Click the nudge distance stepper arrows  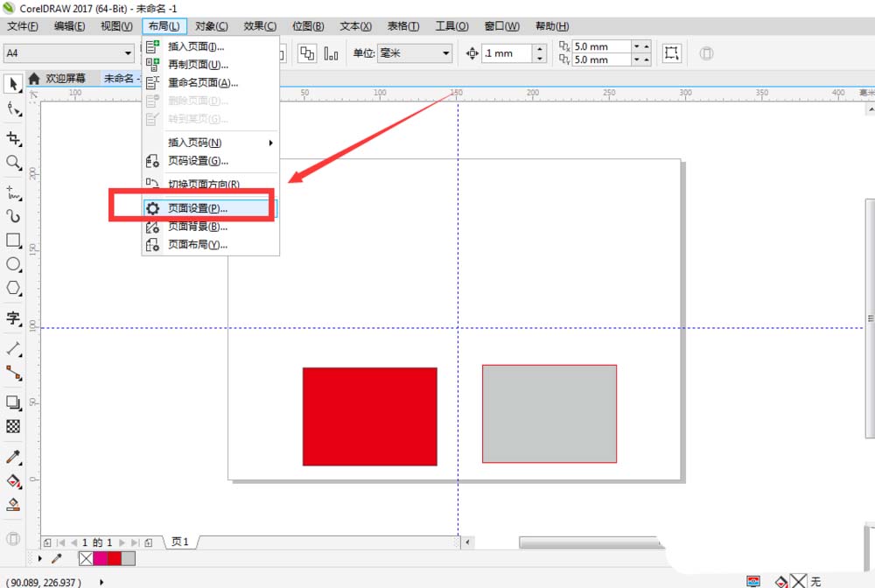(x=539, y=53)
